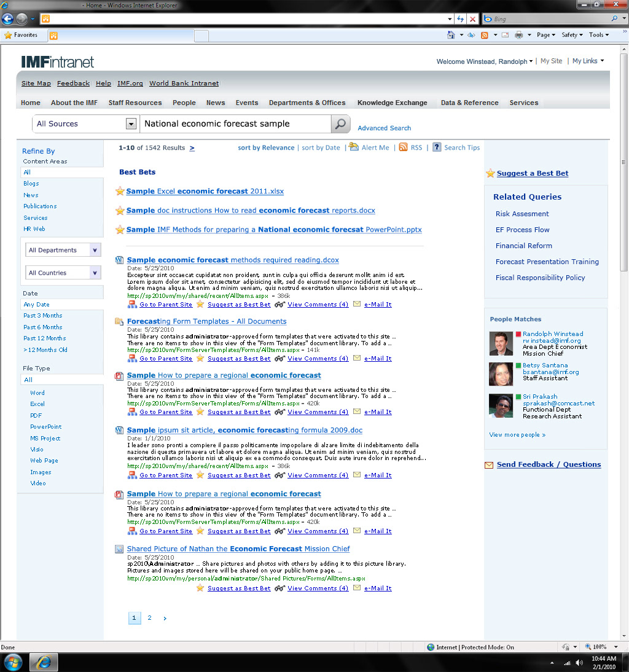Click binoculars icon in first result's action row
The height and width of the screenshot is (672, 629).
[x=279, y=304]
